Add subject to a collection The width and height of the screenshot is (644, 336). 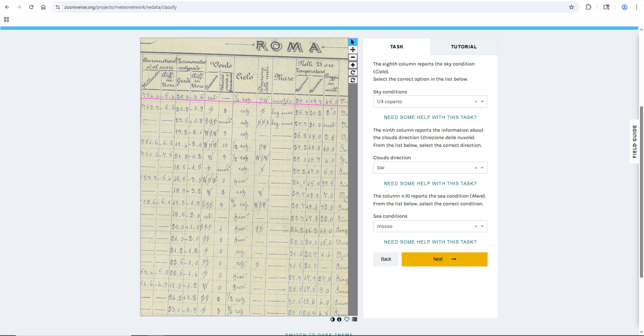click(x=355, y=319)
